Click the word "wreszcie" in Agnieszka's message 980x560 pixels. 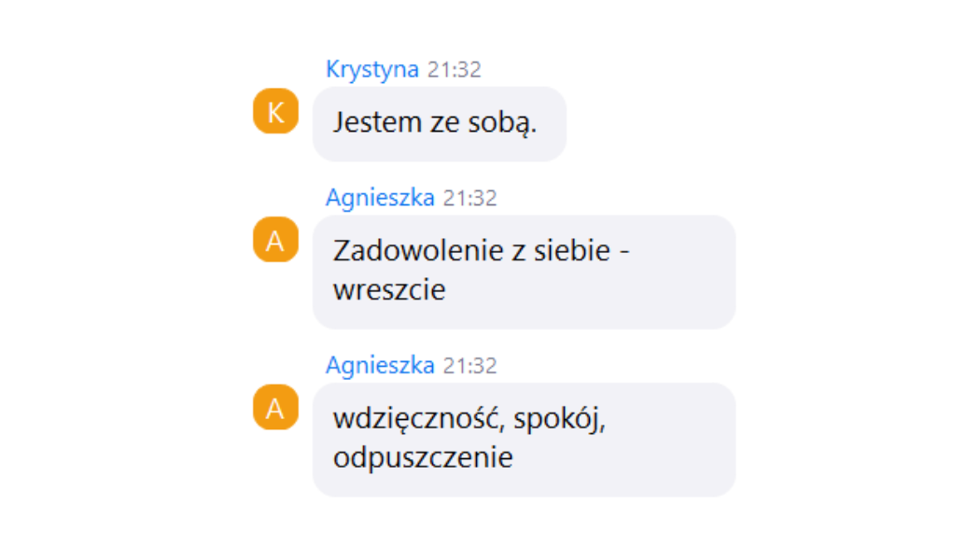coord(389,290)
